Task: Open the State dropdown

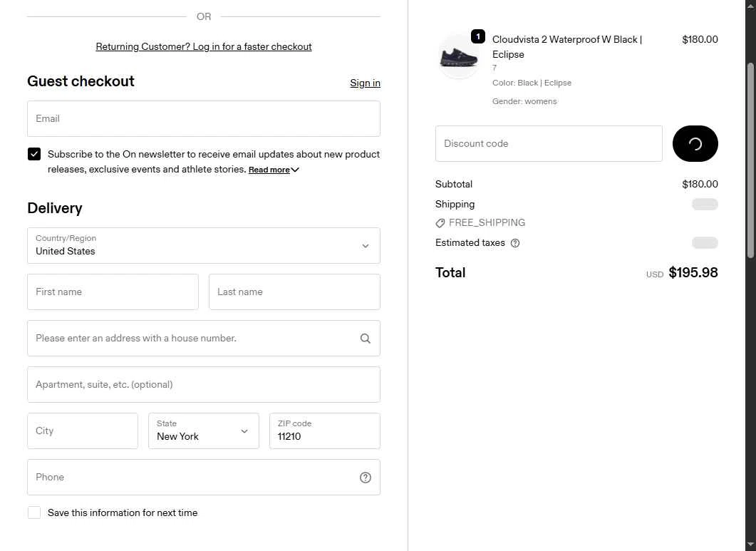Action: pyautogui.click(x=204, y=431)
